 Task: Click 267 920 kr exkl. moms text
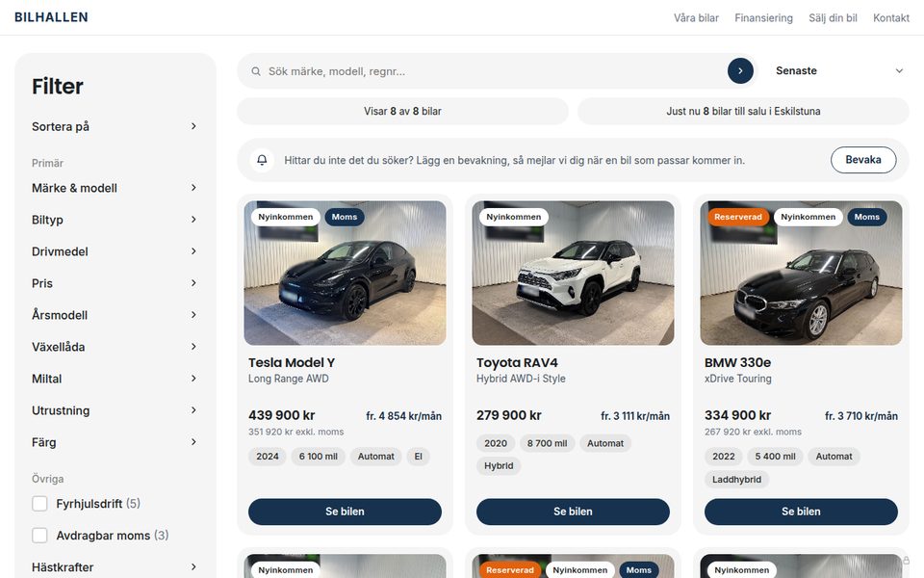(x=753, y=432)
